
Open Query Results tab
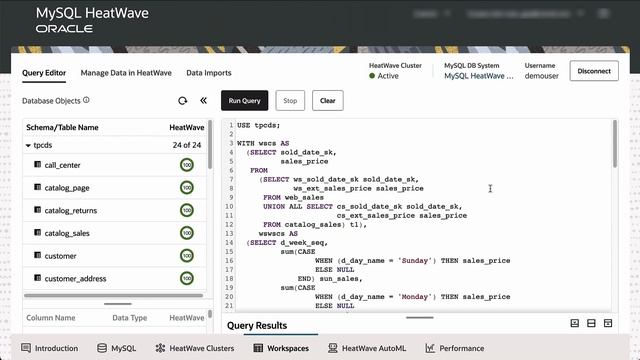point(257,325)
